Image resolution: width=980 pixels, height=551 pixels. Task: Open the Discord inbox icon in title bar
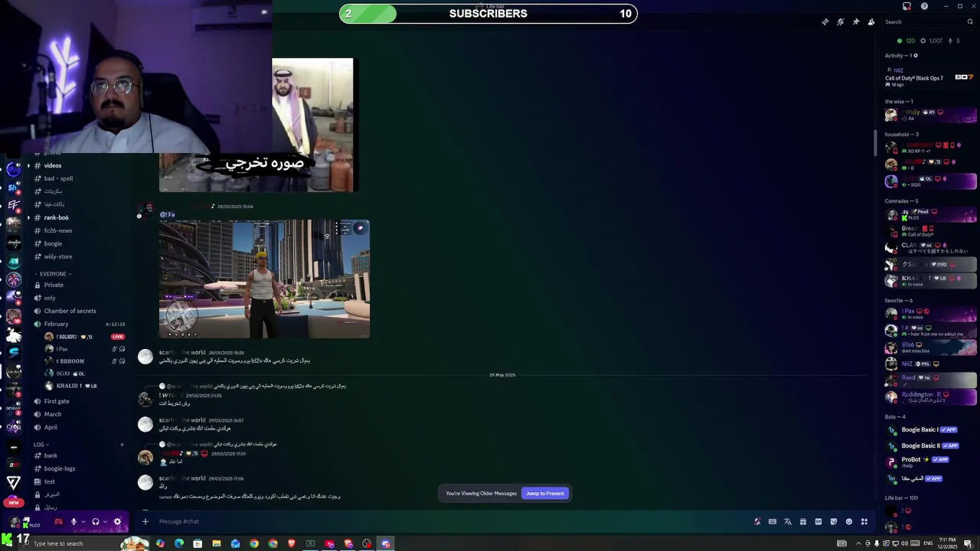tap(907, 6)
